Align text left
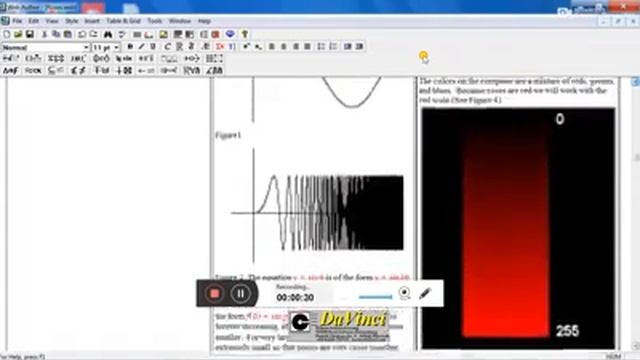640x360 pixels. click(271, 47)
